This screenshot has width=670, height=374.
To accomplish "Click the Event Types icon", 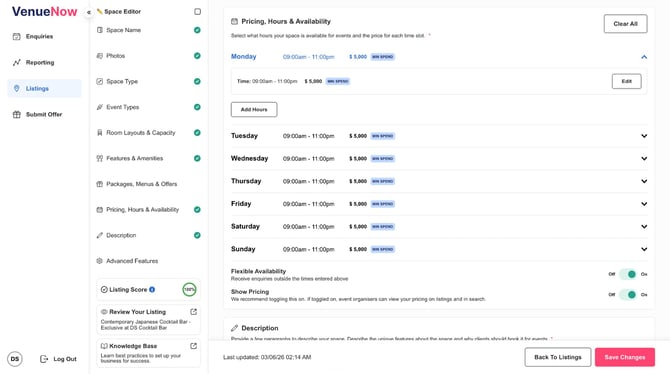I will coord(100,107).
